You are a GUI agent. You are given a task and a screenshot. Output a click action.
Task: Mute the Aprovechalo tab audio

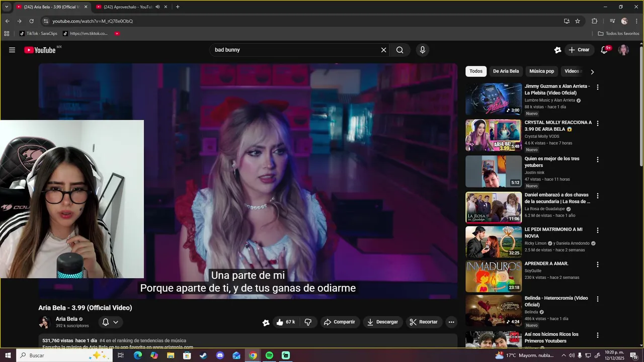click(157, 7)
